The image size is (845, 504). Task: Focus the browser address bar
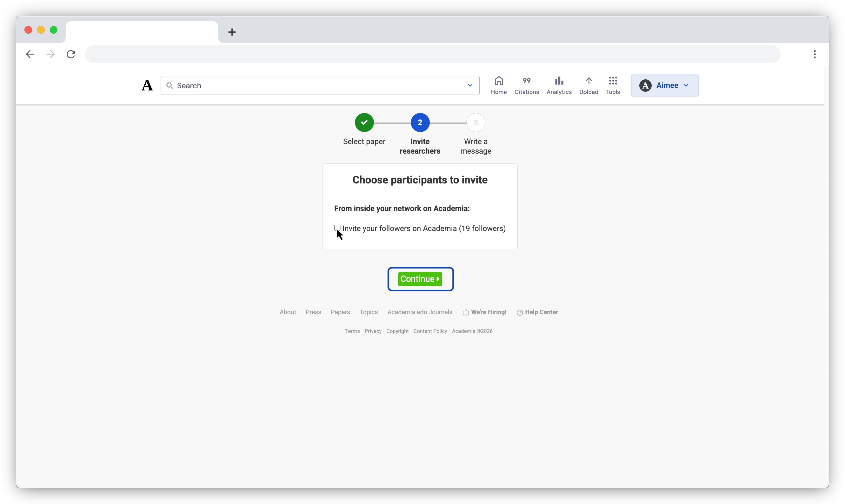point(432,54)
